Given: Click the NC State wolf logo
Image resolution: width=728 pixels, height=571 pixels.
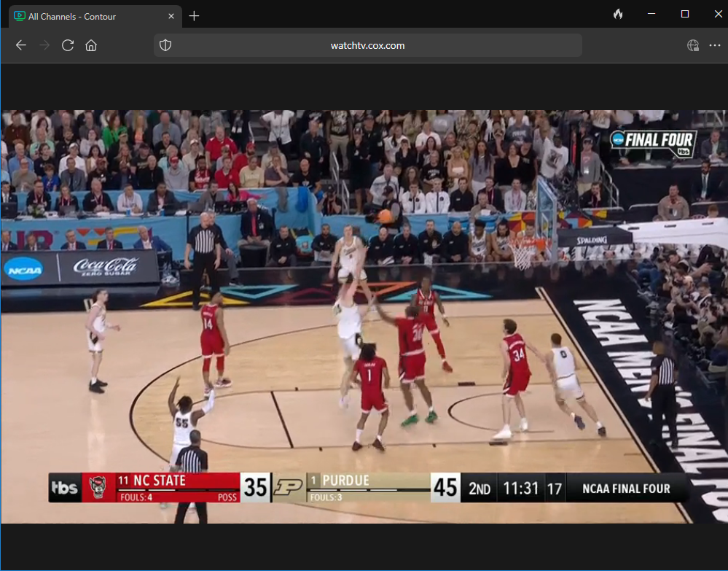Looking at the screenshot, I should click(98, 487).
